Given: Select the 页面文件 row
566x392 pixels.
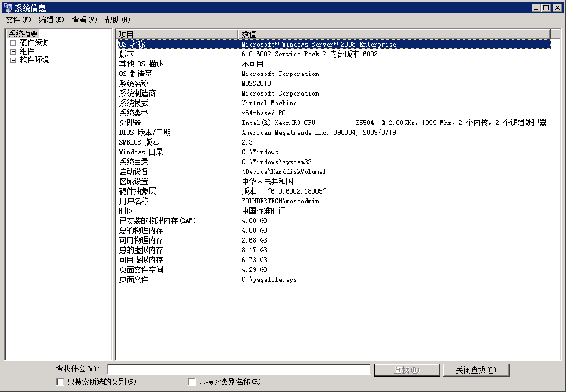Looking at the screenshot, I should (x=334, y=279).
